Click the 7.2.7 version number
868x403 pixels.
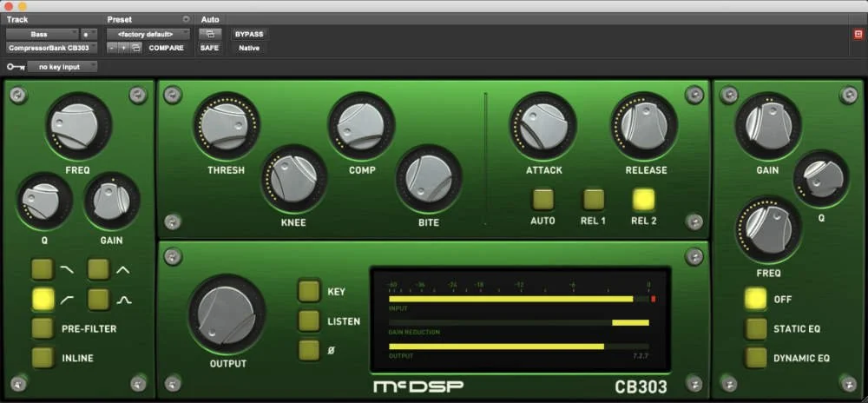[641, 355]
